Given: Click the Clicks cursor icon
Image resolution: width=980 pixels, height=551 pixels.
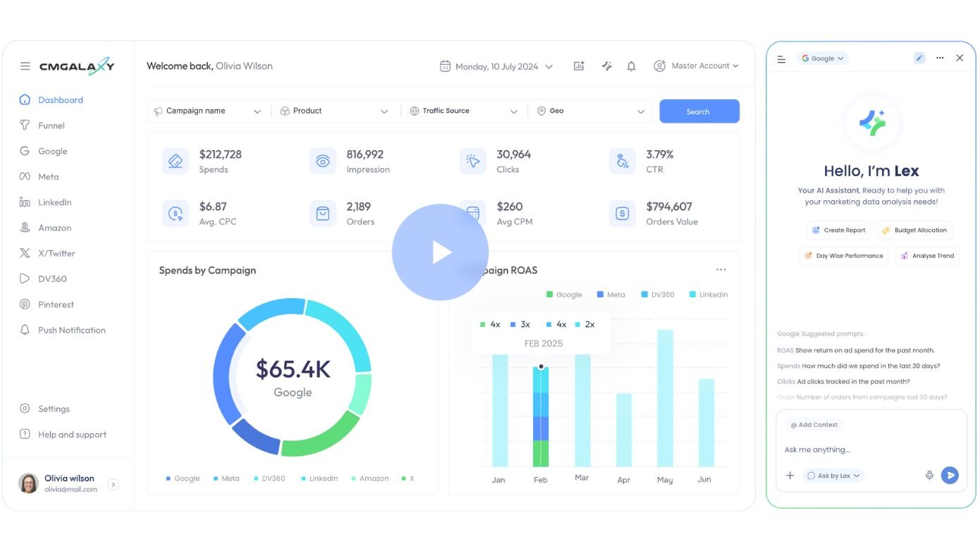Looking at the screenshot, I should (472, 161).
